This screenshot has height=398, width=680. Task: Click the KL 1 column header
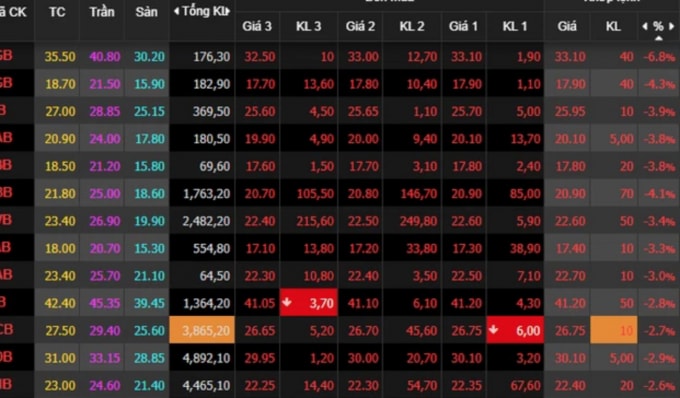click(515, 26)
